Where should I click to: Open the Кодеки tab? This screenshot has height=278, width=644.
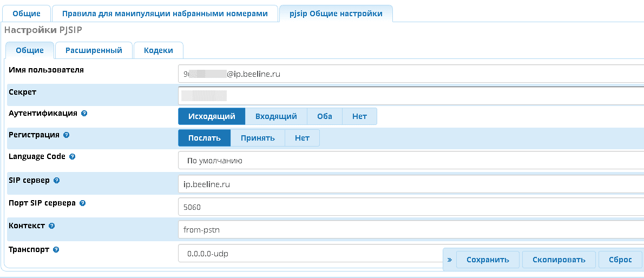coord(159,50)
